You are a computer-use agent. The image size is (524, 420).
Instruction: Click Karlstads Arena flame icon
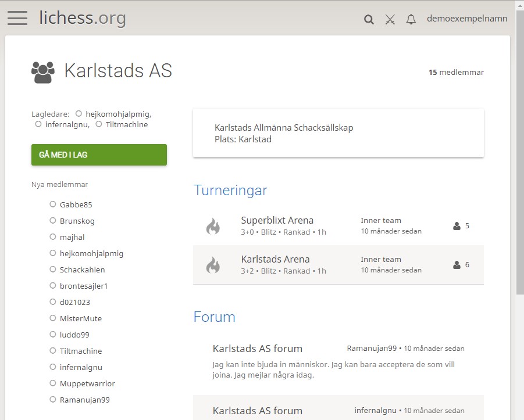pyautogui.click(x=213, y=265)
